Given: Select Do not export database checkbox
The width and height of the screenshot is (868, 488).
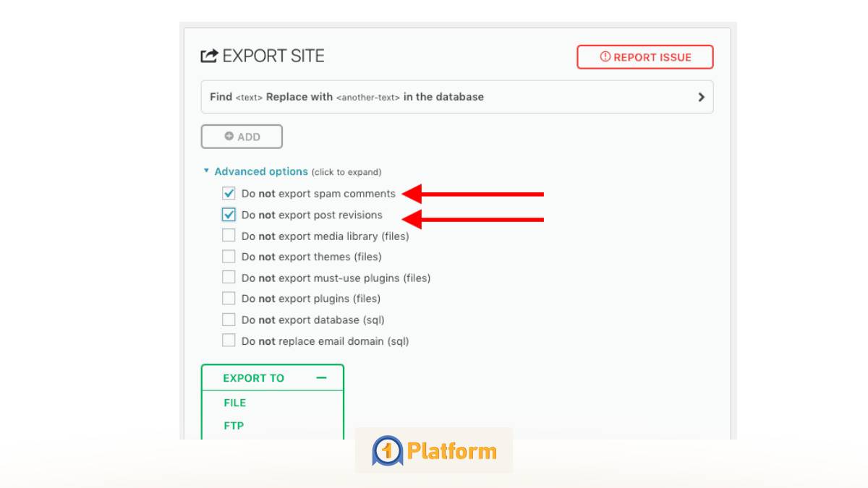Looking at the screenshot, I should tap(229, 320).
